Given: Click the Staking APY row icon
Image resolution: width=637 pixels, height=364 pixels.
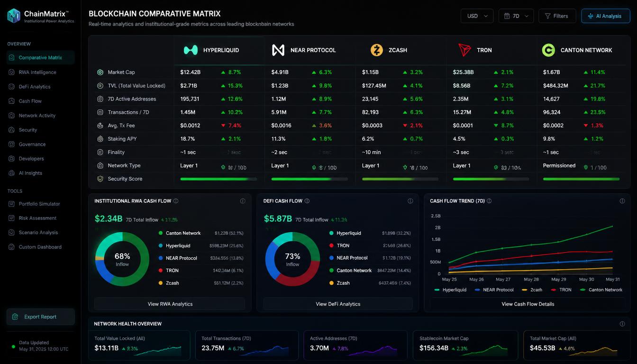Looking at the screenshot, I should pyautogui.click(x=100, y=139).
